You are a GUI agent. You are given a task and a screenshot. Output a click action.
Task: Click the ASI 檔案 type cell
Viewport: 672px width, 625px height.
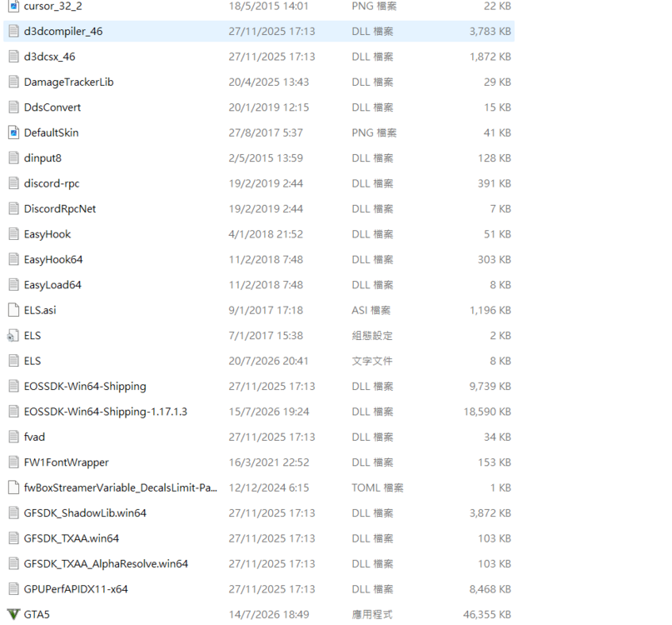point(371,310)
